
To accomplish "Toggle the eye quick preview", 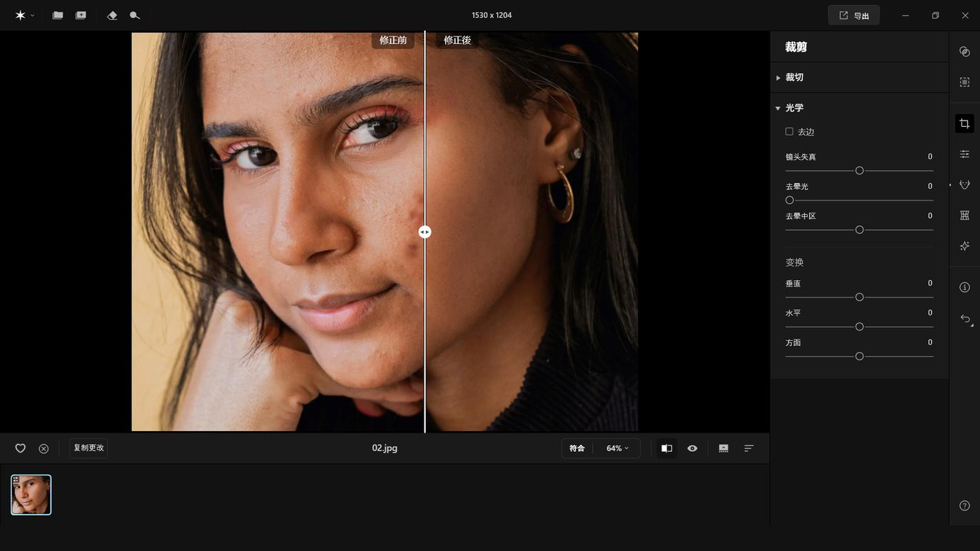I will [693, 448].
